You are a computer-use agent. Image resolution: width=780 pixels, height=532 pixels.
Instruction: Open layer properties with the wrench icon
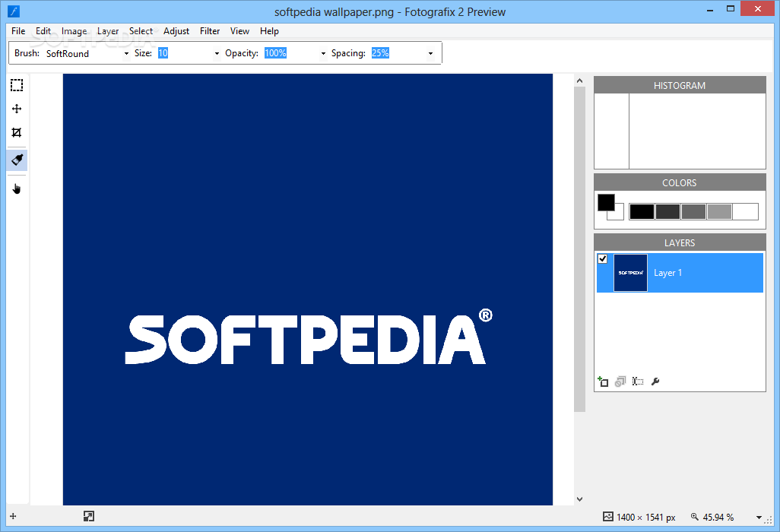[x=655, y=382]
